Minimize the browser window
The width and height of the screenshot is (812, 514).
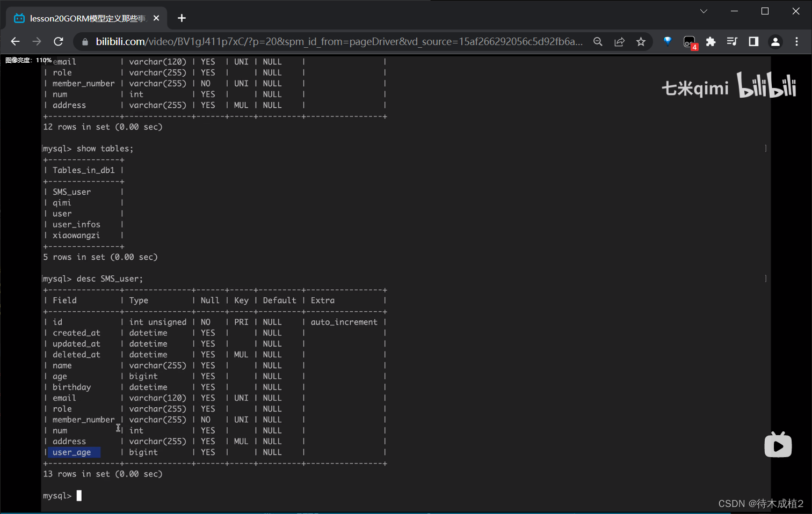[x=735, y=11]
